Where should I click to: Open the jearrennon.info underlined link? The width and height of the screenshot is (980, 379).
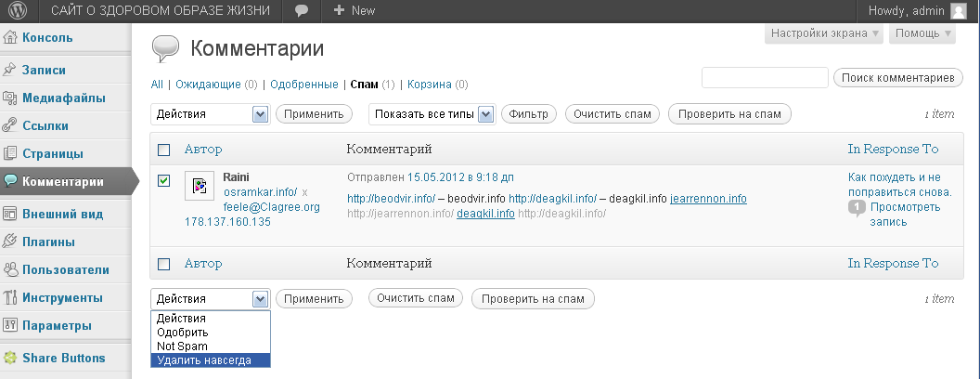708,199
